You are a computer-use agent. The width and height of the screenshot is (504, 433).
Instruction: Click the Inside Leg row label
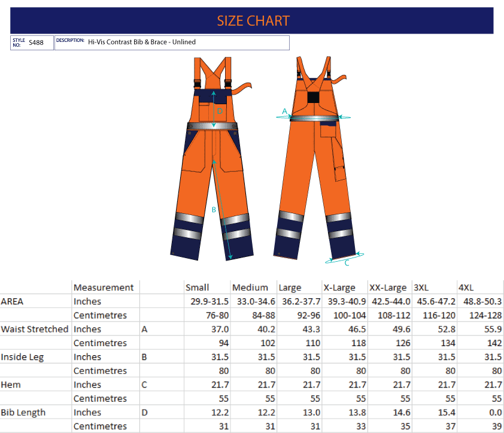(x=22, y=357)
